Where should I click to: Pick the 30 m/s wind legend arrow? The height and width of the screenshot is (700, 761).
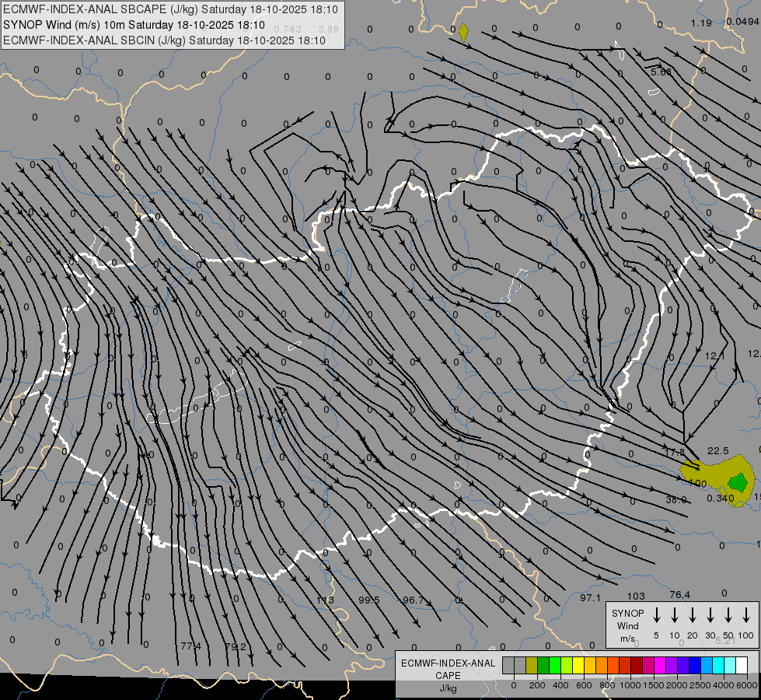click(710, 615)
